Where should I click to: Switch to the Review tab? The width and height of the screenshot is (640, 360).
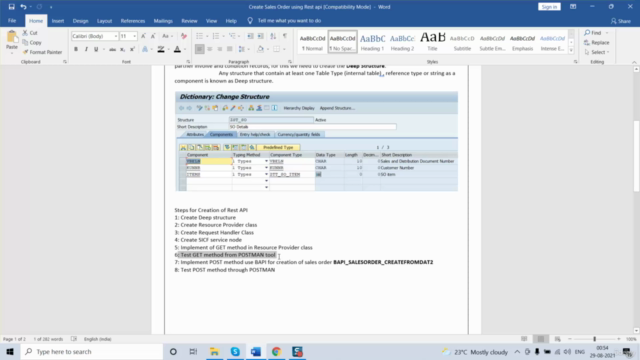click(189, 21)
